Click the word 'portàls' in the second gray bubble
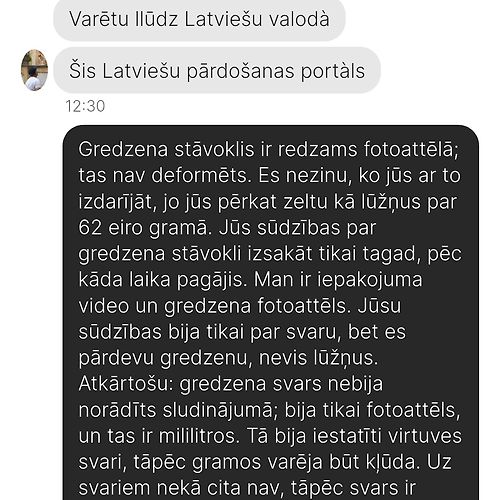 coord(333,71)
